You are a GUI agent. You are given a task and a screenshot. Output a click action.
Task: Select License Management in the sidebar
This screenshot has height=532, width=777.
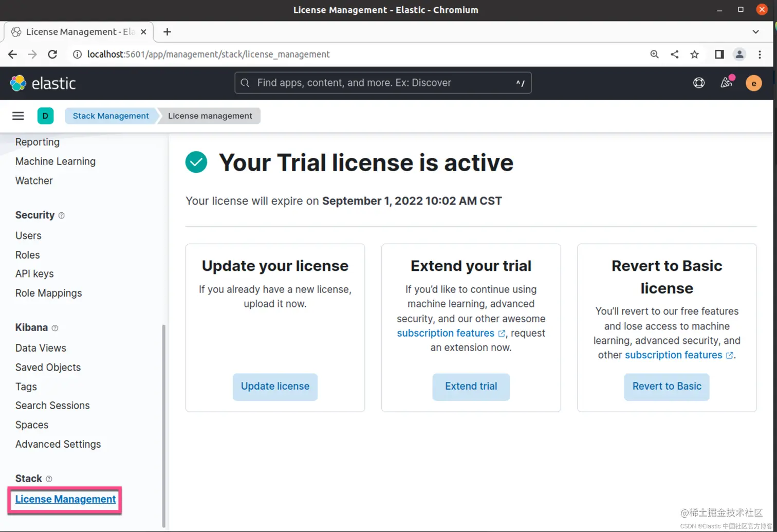point(65,499)
